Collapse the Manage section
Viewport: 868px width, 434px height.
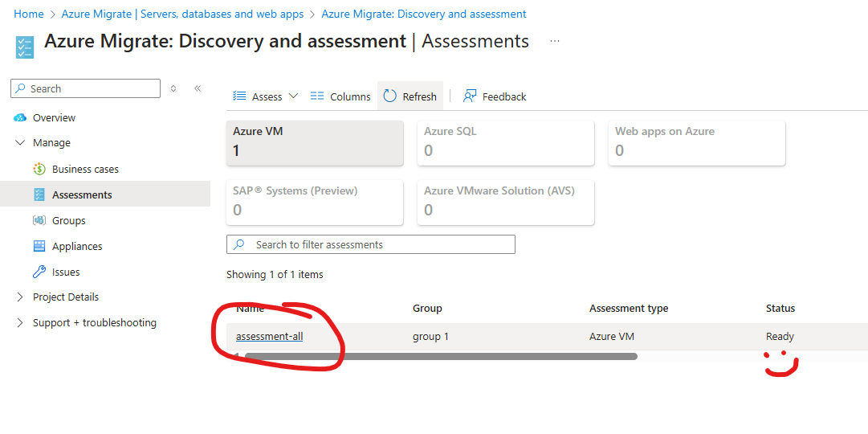20,143
